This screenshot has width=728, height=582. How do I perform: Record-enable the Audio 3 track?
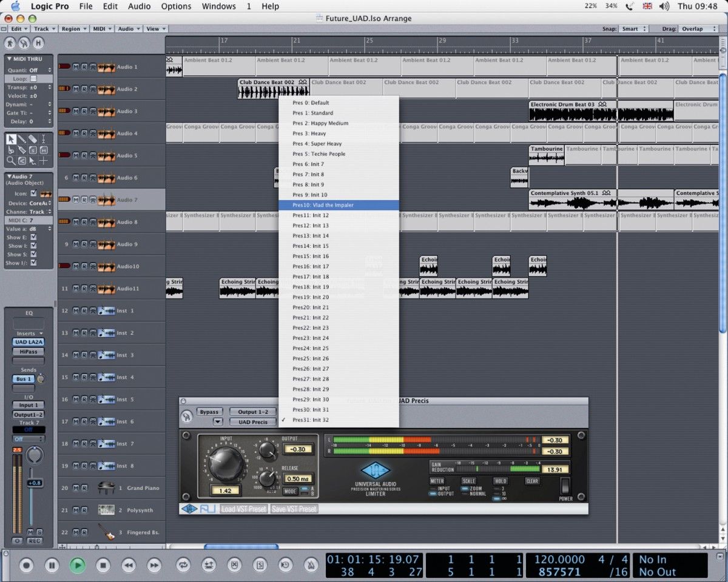pyautogui.click(x=84, y=112)
